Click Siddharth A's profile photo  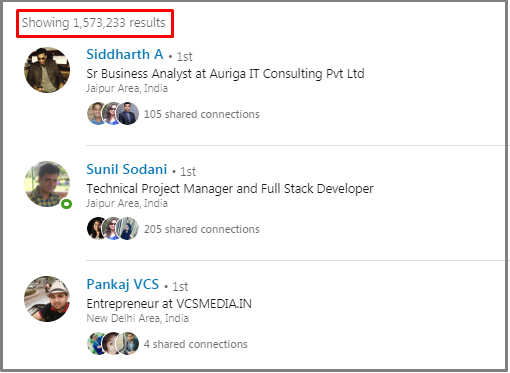(x=47, y=70)
